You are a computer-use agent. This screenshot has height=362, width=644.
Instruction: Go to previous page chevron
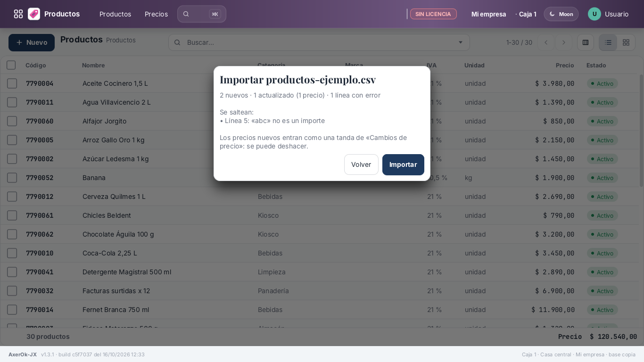tap(546, 42)
